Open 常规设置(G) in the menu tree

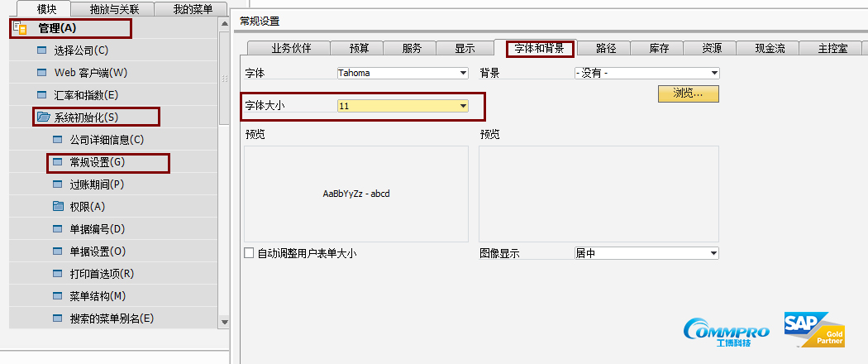click(x=98, y=162)
